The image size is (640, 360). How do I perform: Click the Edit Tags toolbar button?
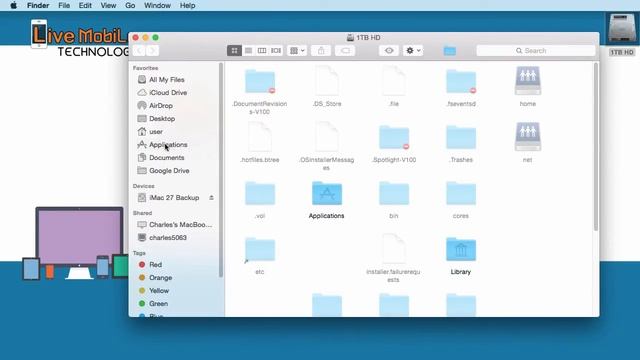(x=345, y=51)
